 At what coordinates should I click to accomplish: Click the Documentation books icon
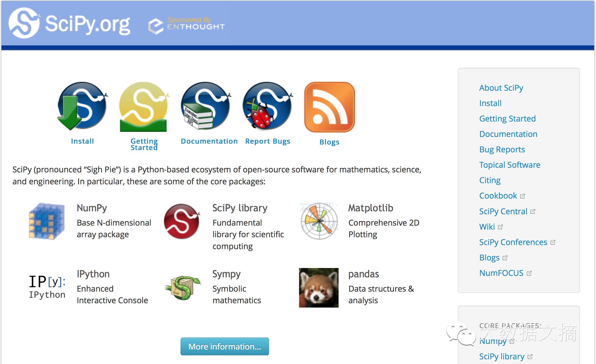point(206,106)
